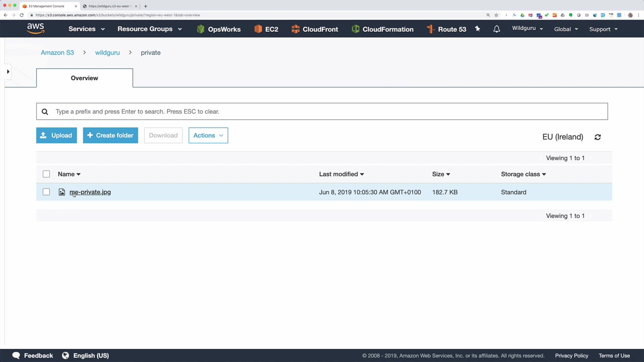Sort objects by the Name column
Viewport: 644px width, 362px height.
point(69,174)
